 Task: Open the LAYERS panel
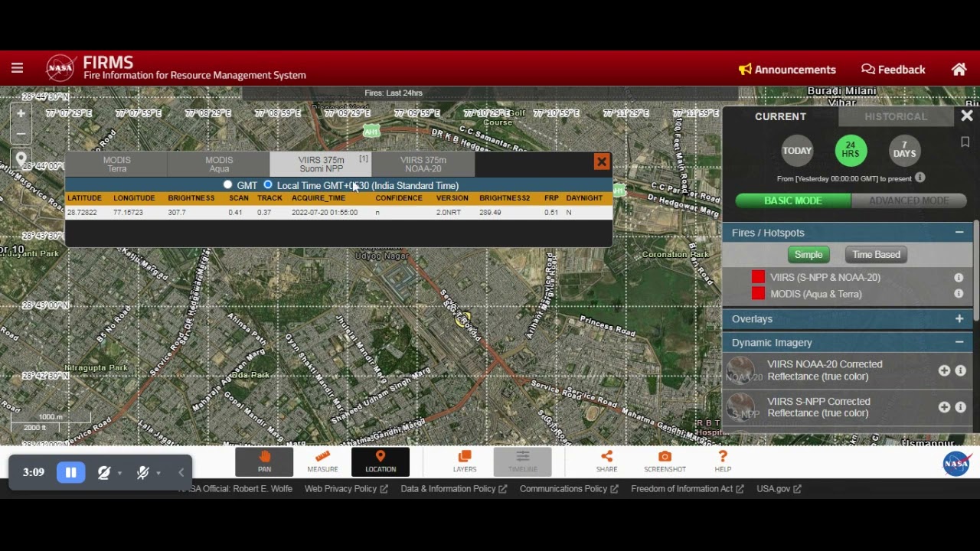click(465, 461)
